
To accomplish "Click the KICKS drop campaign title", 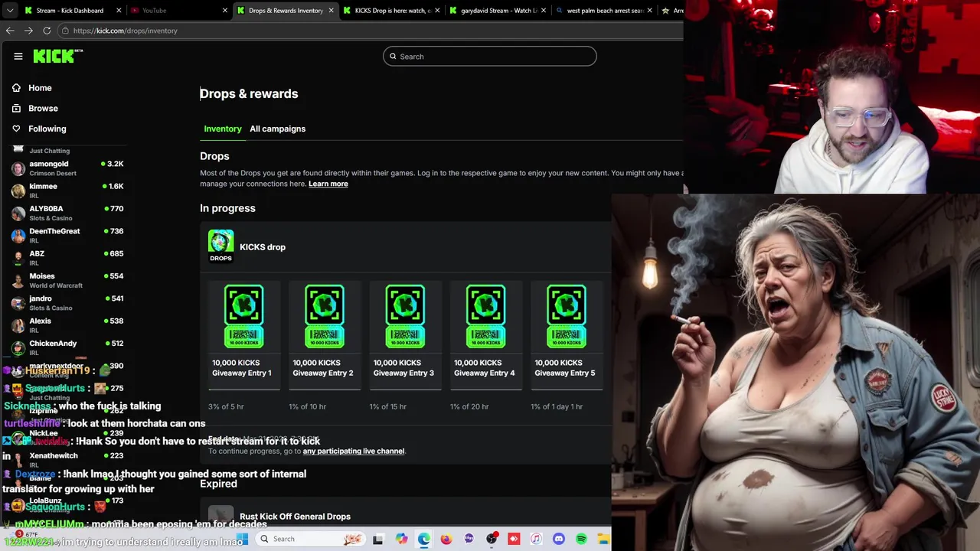I will [263, 247].
